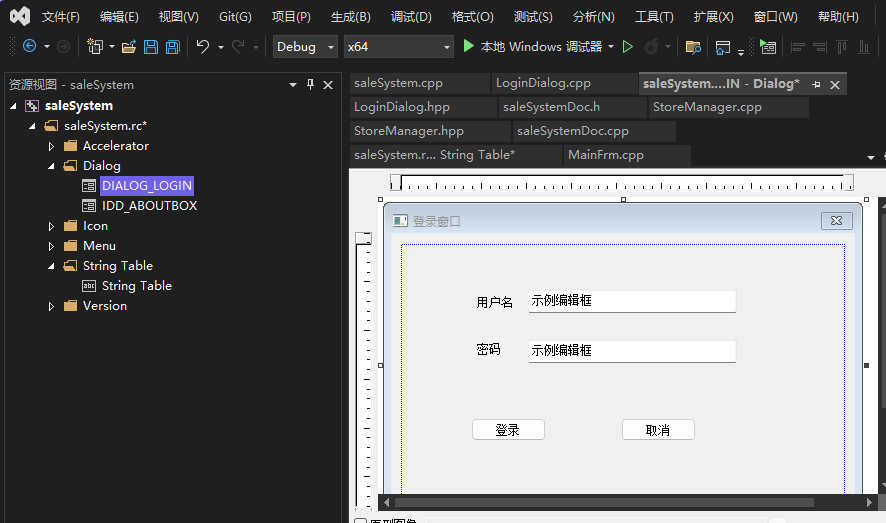Select the IDD_ABOUTBOX tree item
This screenshot has height=523, width=886.
(x=149, y=206)
